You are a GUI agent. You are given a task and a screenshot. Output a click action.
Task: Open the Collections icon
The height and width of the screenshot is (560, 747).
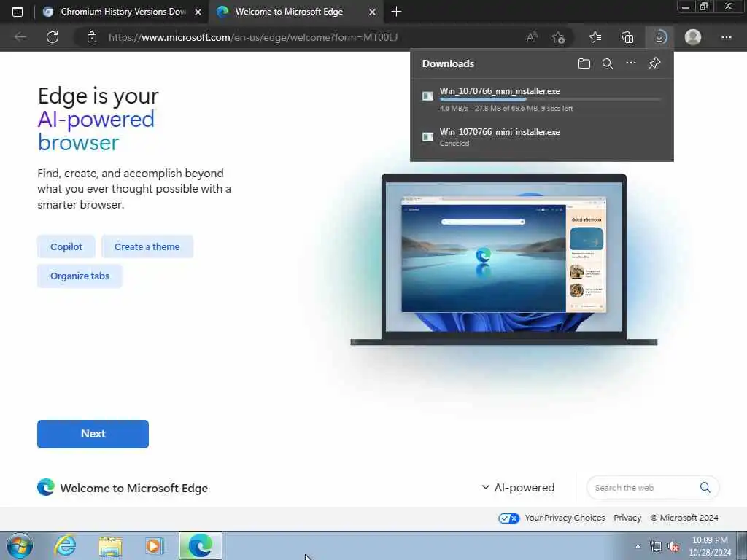pyautogui.click(x=627, y=37)
